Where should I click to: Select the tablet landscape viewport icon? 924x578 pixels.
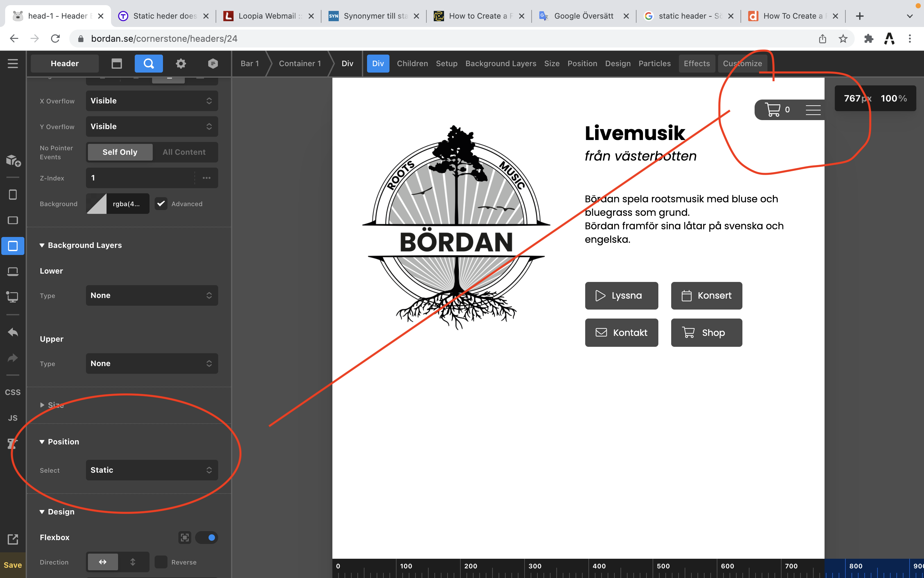[13, 220]
